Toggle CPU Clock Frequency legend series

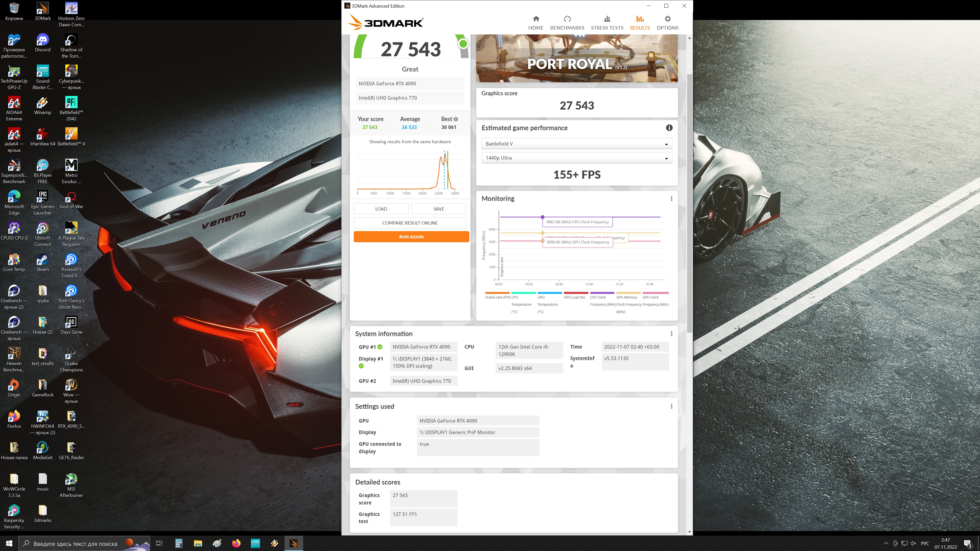pyautogui.click(x=602, y=297)
